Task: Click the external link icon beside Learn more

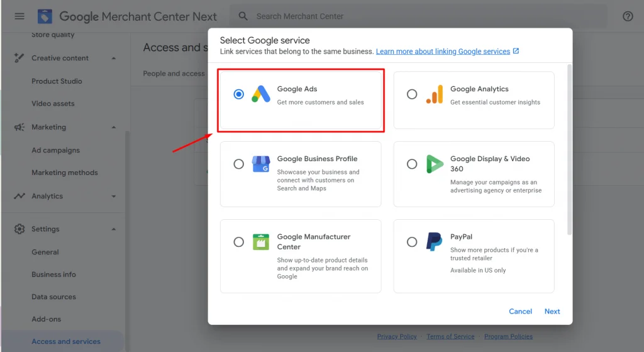Action: point(516,51)
